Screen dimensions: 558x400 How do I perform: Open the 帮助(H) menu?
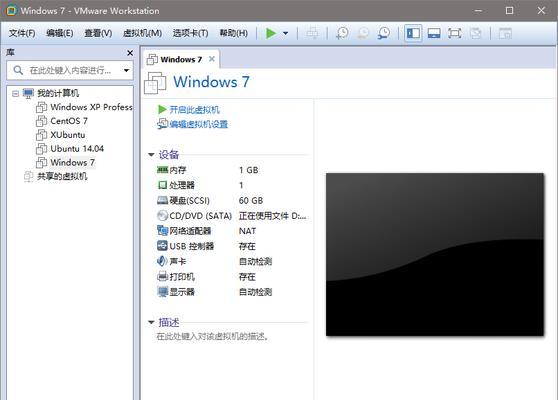pyautogui.click(x=233, y=33)
